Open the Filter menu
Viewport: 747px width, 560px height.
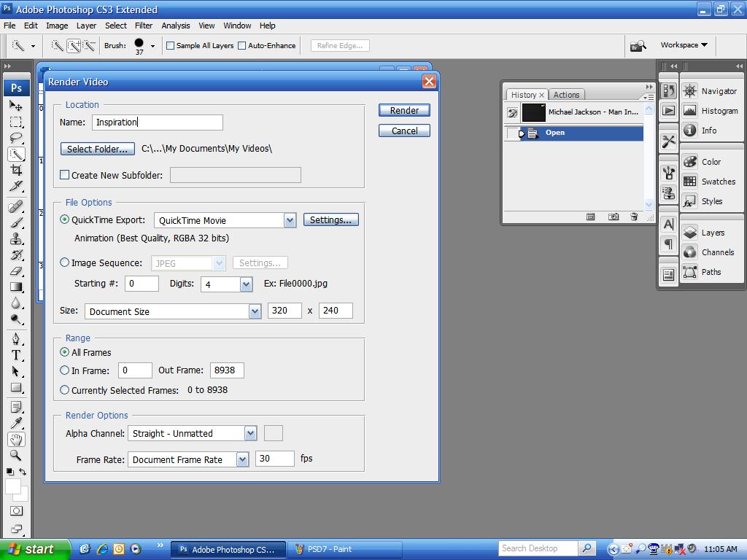(144, 26)
